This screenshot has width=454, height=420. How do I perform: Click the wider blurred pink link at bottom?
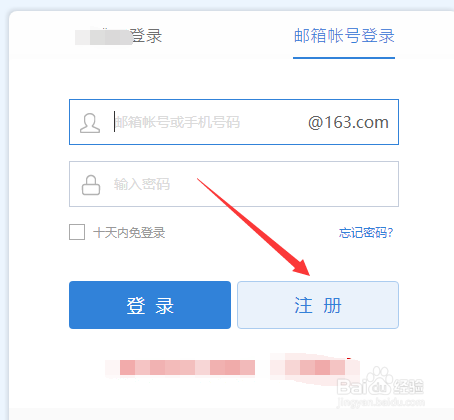click(180, 368)
